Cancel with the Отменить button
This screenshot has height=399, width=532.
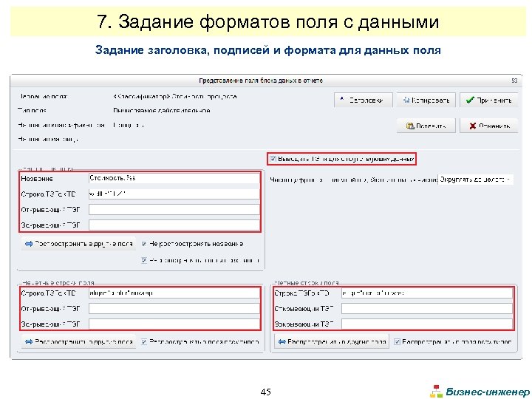tap(489, 126)
